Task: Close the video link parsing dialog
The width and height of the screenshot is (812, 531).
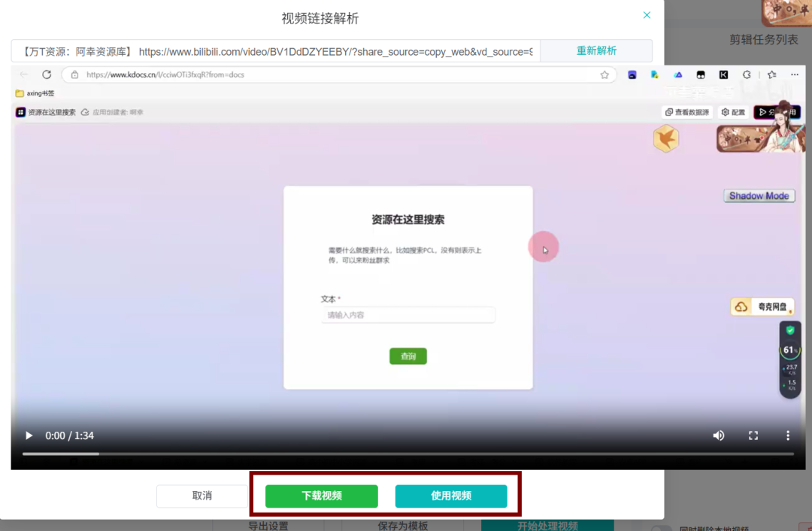Action: 647,15
